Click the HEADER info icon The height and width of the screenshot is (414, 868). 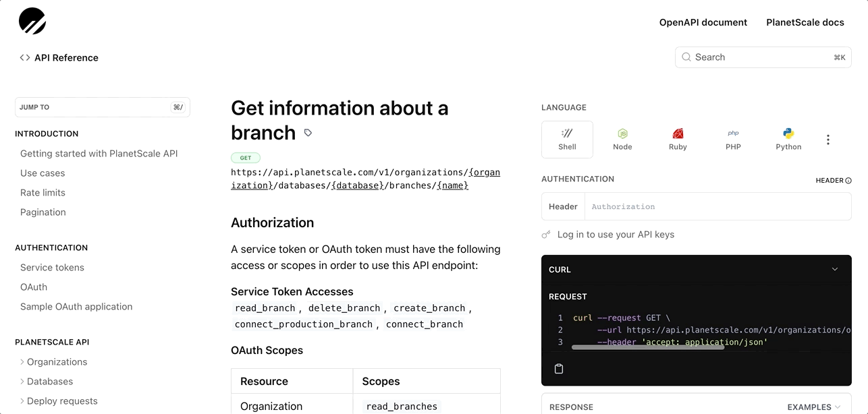pos(848,181)
